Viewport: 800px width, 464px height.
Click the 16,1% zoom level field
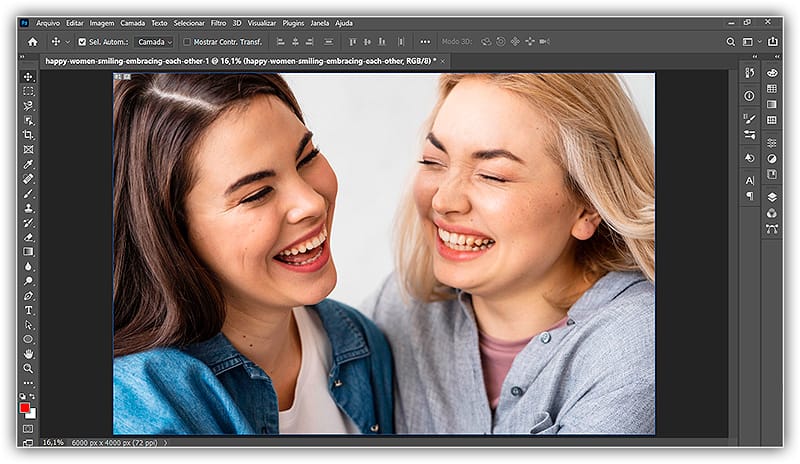coord(53,443)
